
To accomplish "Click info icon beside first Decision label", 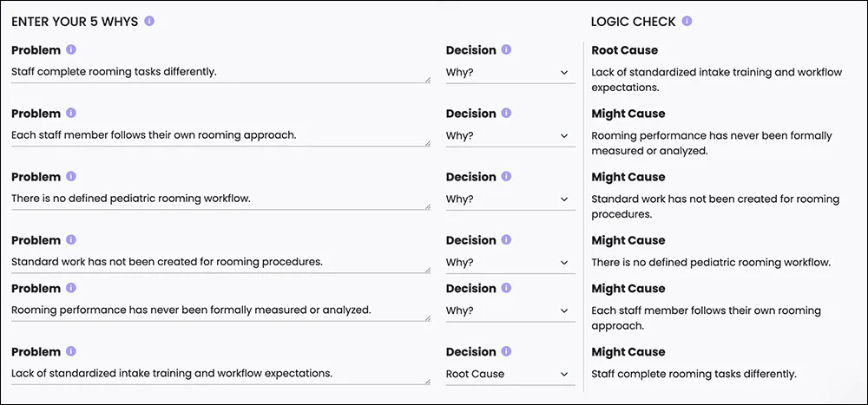I will point(506,49).
